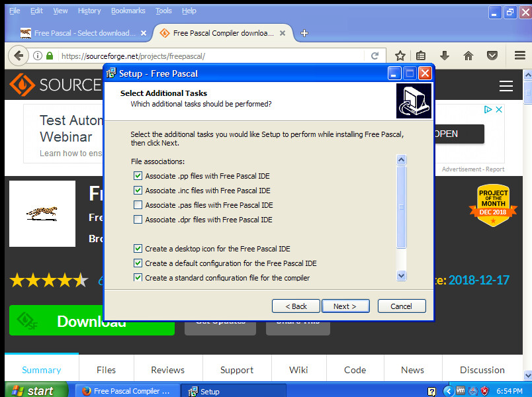The image size is (532, 397).
Task: Click the Windows start button
Action: (x=36, y=390)
